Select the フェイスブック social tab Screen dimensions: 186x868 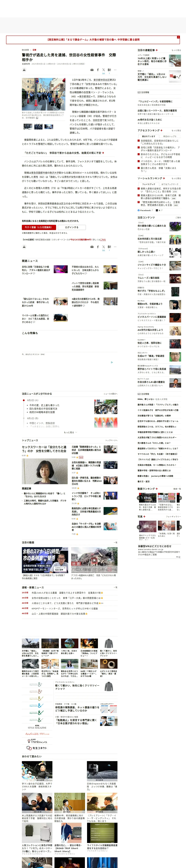coord(148,184)
